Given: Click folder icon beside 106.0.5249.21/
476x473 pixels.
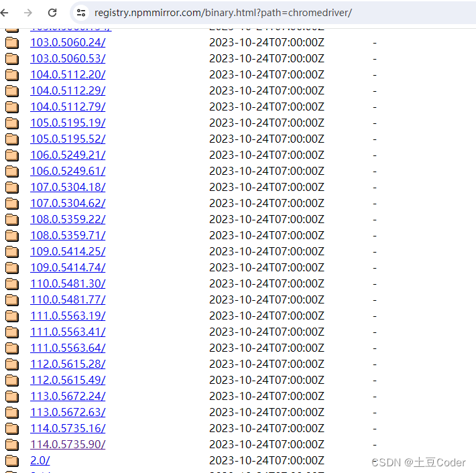Looking at the screenshot, I should click(12, 155).
